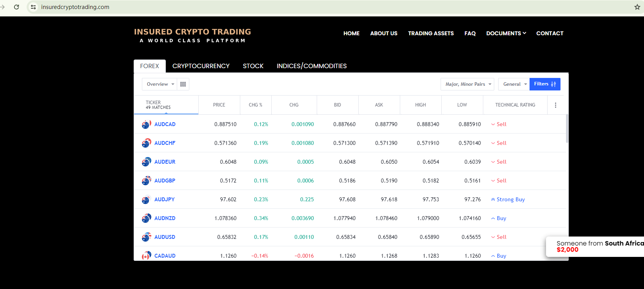Click the AUDCAD flag icon
Screen dimensions: 644x289
coord(146,124)
